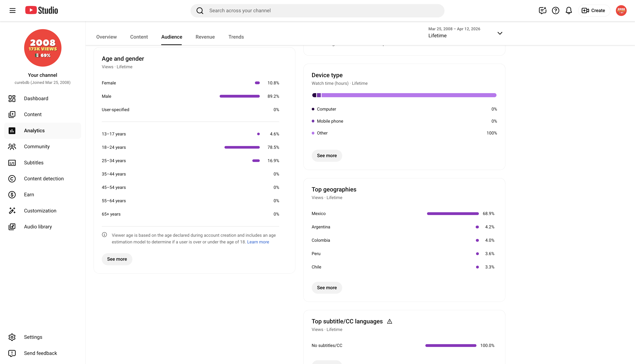This screenshot has height=364, width=635.
Task: Click the Audio library icon
Action: click(12, 227)
